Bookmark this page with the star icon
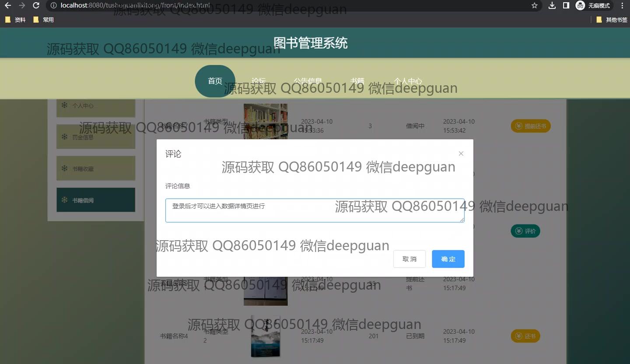 [x=534, y=6]
